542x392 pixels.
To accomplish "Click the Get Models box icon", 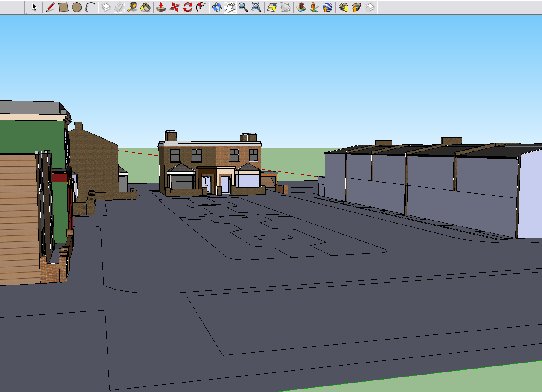I will (x=344, y=7).
